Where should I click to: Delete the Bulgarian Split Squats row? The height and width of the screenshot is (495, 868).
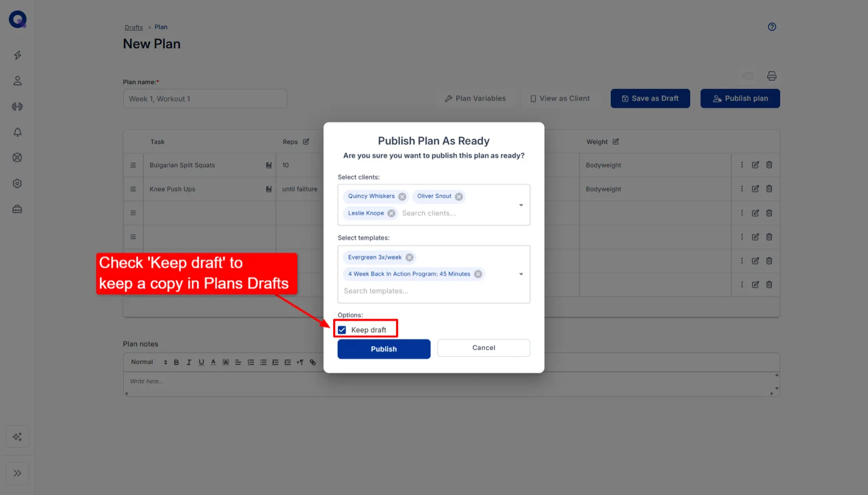[x=769, y=165]
